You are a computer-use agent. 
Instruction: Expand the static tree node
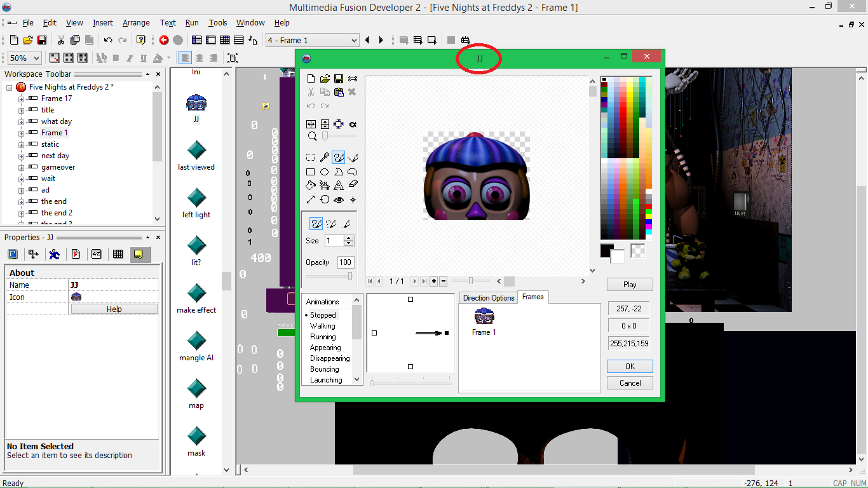tap(22, 144)
